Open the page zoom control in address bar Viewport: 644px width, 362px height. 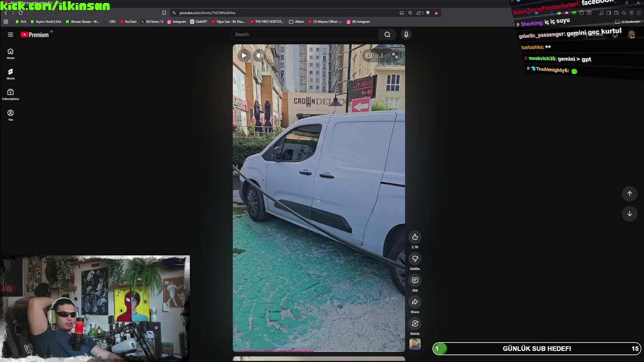pyautogui.click(x=410, y=13)
